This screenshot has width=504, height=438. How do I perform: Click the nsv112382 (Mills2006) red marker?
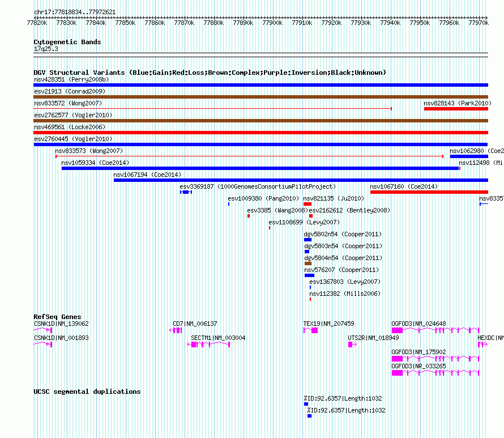310,299
